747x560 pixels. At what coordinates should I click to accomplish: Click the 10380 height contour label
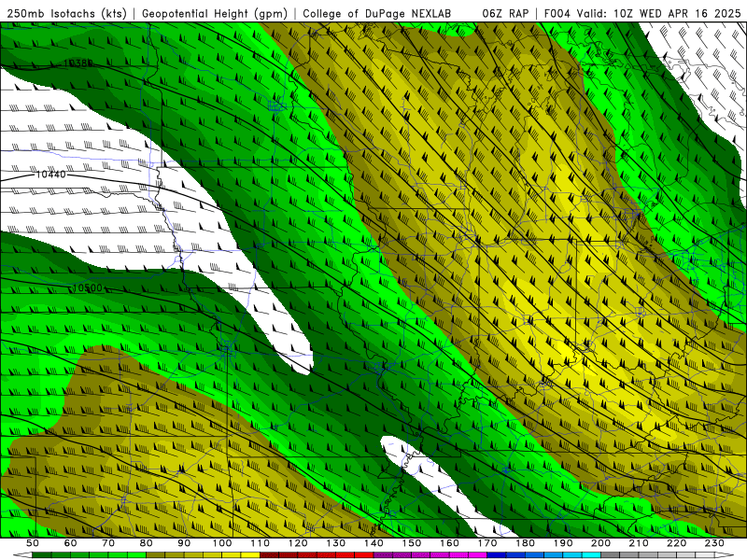click(x=78, y=63)
